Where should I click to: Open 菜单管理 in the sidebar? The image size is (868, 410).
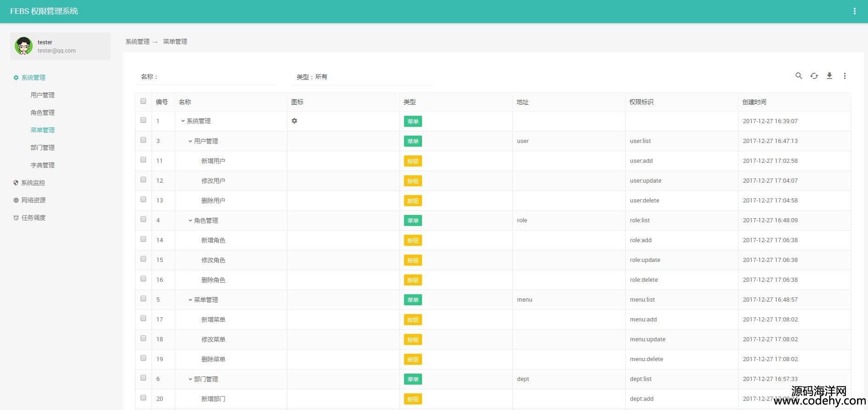[42, 130]
